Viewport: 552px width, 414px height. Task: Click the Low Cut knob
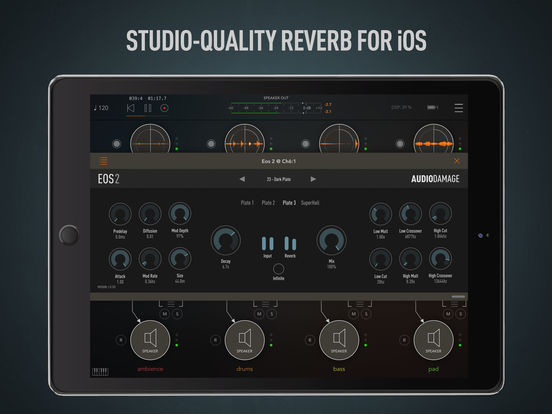pyautogui.click(x=381, y=259)
